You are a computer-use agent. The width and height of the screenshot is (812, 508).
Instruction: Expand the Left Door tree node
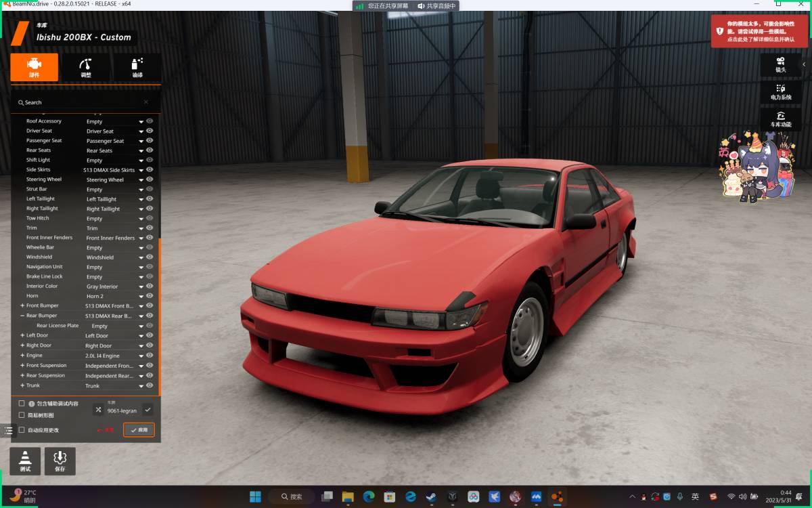click(x=22, y=335)
